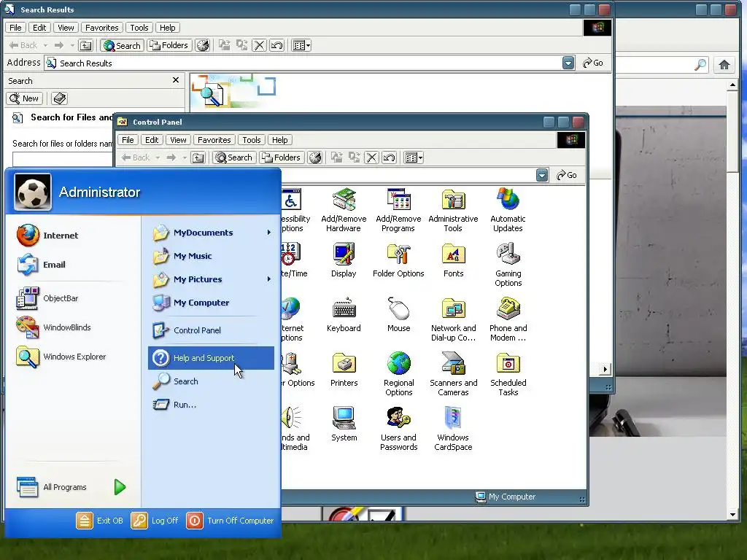Image resolution: width=747 pixels, height=560 pixels.
Task: Close the Search side pane
Action: [x=176, y=80]
